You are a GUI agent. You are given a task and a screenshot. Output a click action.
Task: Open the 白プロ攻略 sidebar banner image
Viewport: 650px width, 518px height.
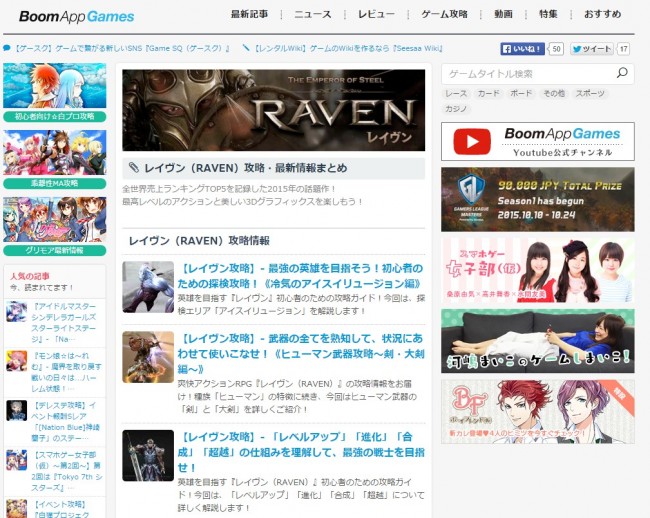55,85
